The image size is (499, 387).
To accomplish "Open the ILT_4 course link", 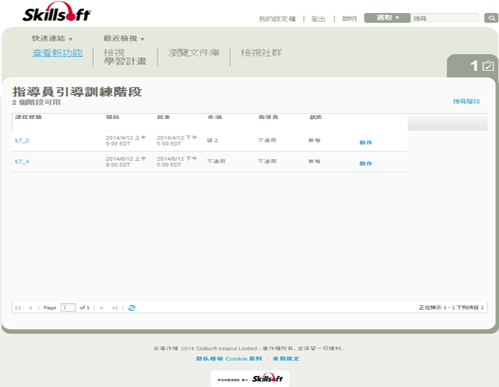I will tap(22, 161).
